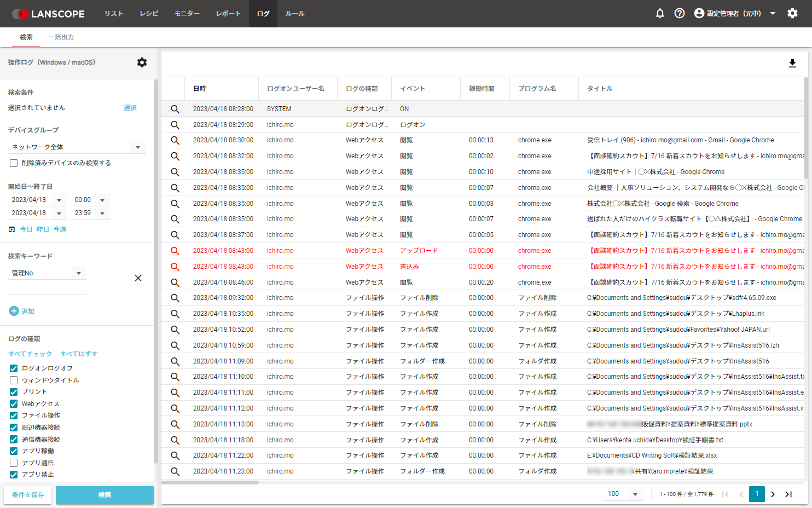Open the help question mark icon
The height and width of the screenshot is (508, 812).
[x=680, y=13]
